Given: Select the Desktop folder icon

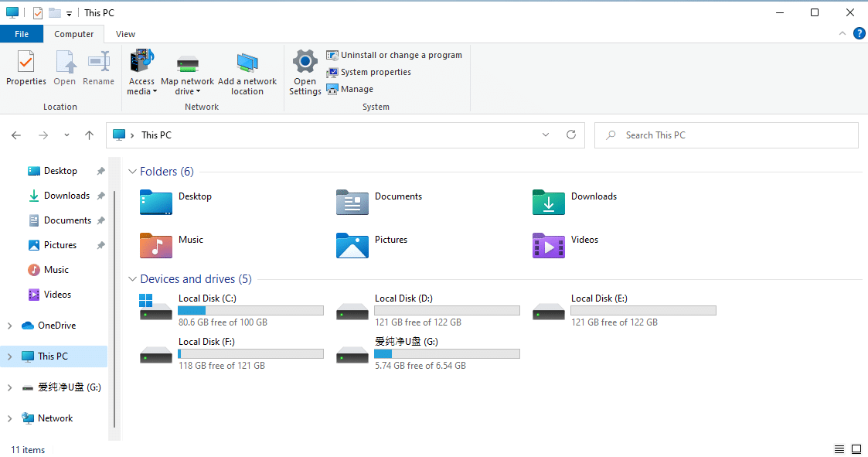Looking at the screenshot, I should pos(156,202).
